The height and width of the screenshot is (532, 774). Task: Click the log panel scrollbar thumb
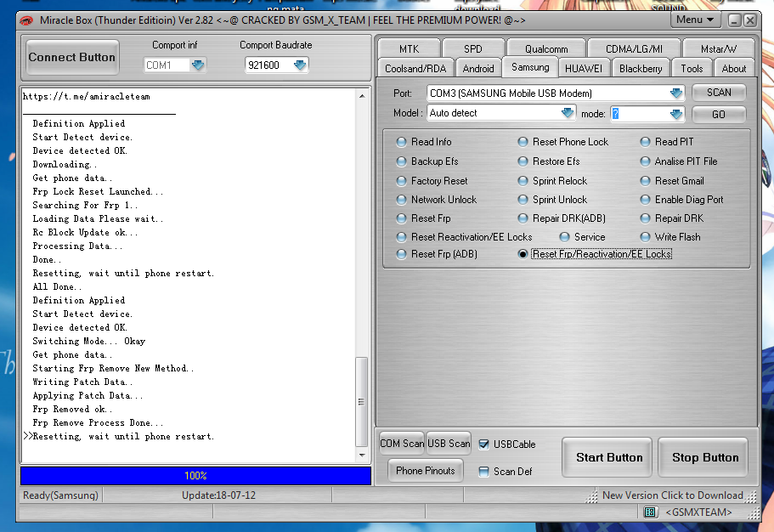click(x=361, y=402)
